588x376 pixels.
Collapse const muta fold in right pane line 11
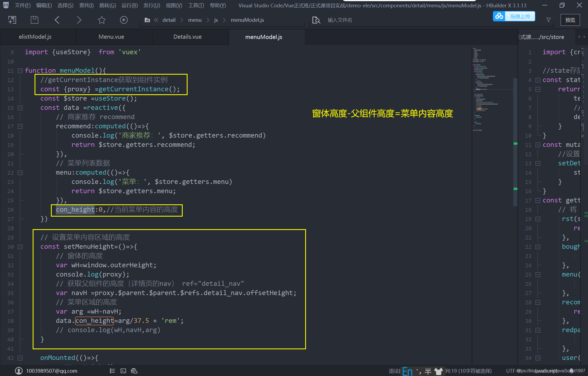tap(538, 145)
